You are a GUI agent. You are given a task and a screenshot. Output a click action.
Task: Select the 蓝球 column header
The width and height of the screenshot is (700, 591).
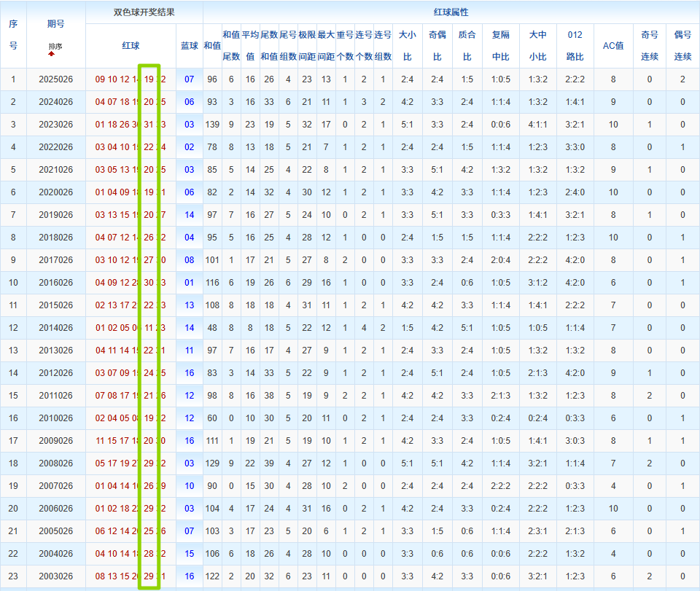click(x=189, y=45)
